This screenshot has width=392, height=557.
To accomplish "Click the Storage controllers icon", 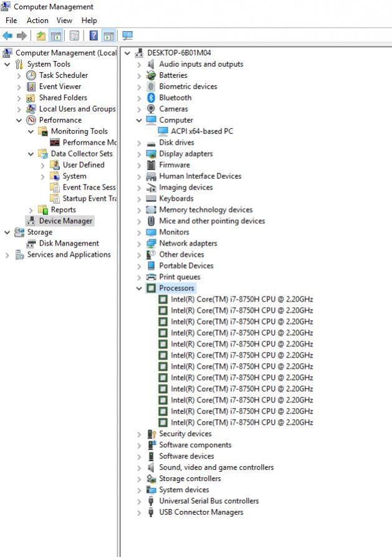I will [152, 478].
